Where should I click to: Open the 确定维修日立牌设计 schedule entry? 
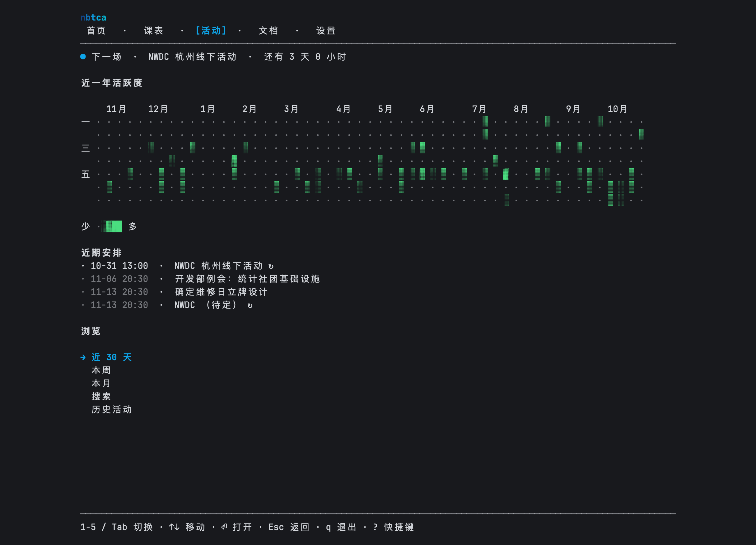(174, 292)
